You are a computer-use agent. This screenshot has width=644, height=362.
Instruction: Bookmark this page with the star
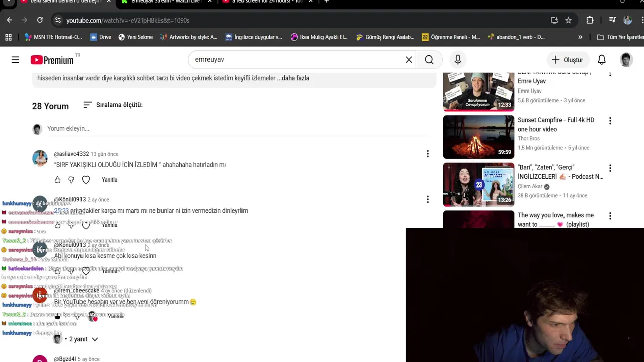(568, 20)
